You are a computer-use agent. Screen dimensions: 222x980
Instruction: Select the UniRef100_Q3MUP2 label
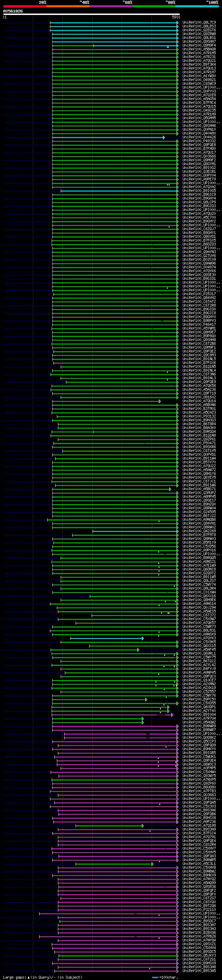(x=199, y=493)
